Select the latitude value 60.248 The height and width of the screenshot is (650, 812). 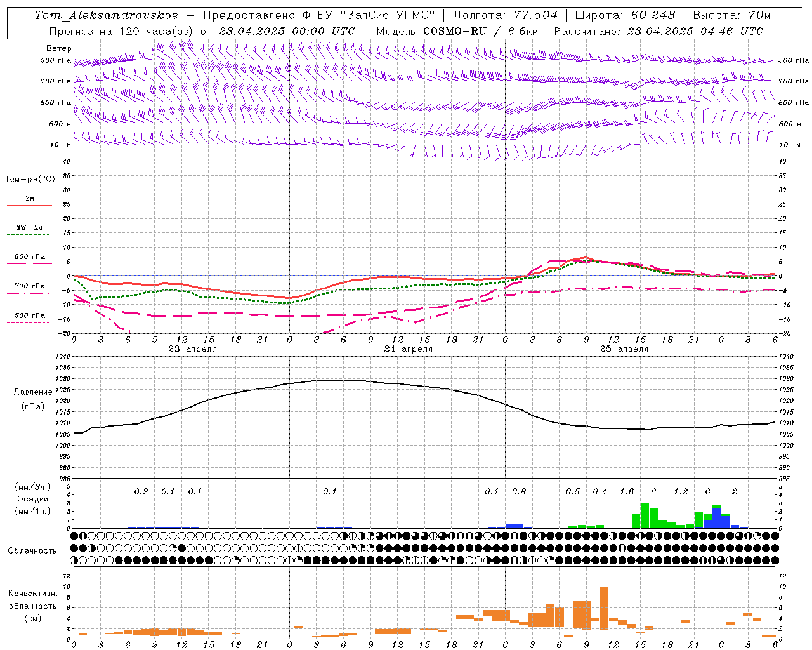click(653, 15)
